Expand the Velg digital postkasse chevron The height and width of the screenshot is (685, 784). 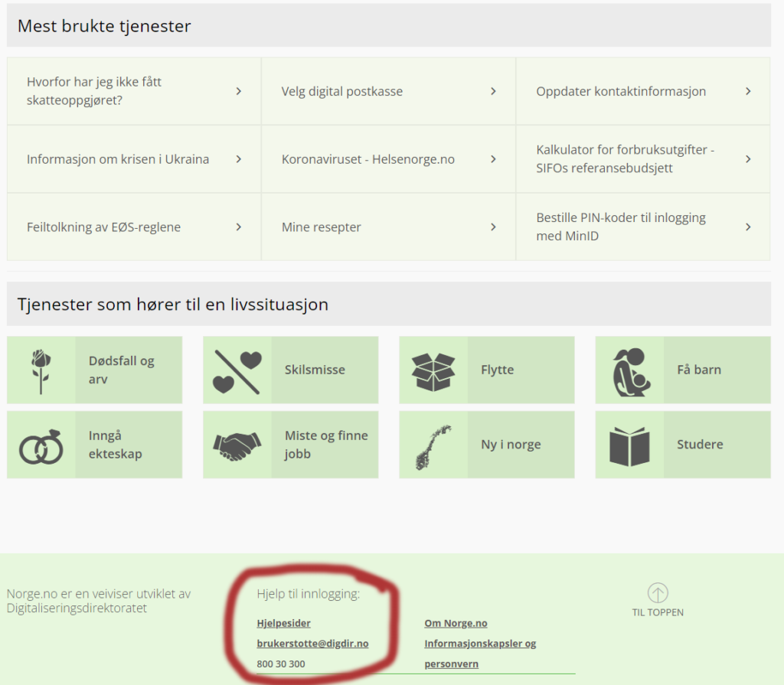point(494,91)
